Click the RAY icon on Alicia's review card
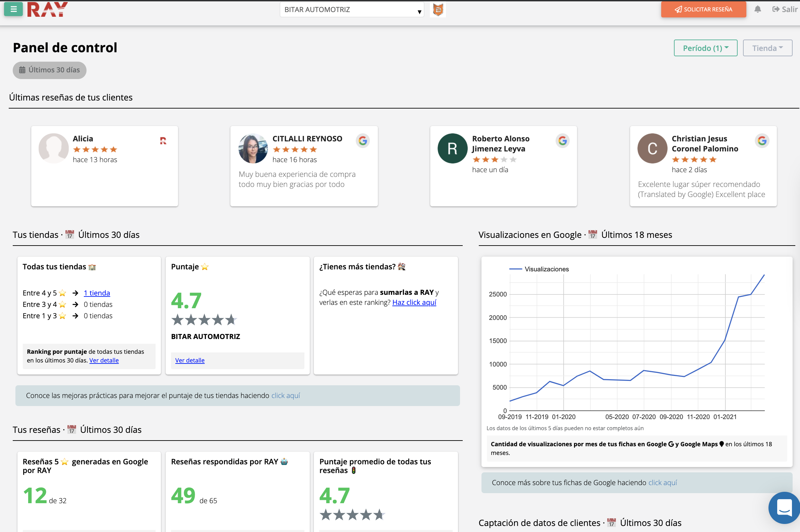This screenshot has height=532, width=800. [x=164, y=140]
